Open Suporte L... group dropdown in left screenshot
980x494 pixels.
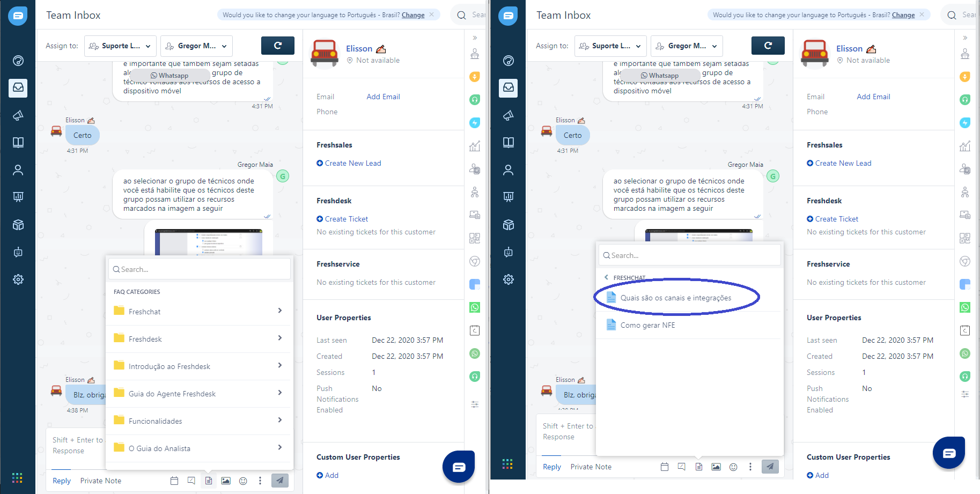121,46
